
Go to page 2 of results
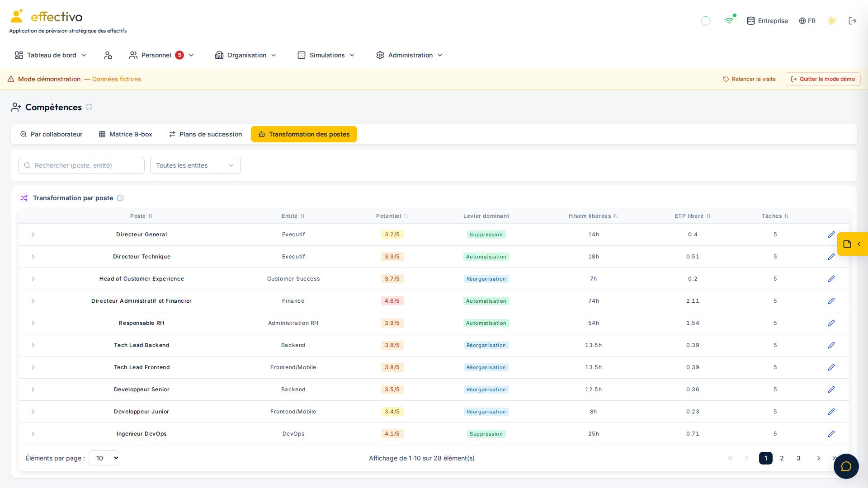pyautogui.click(x=782, y=458)
